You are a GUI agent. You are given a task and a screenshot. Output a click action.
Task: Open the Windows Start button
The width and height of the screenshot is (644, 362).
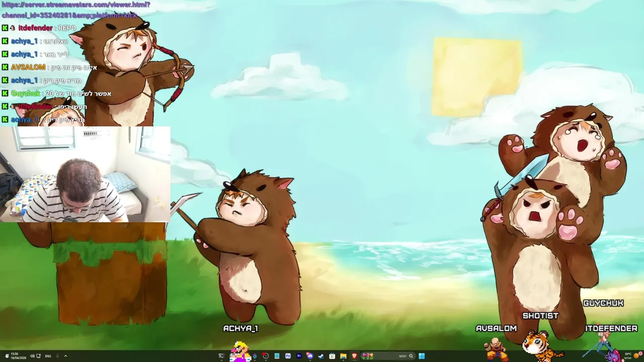[x=422, y=356]
